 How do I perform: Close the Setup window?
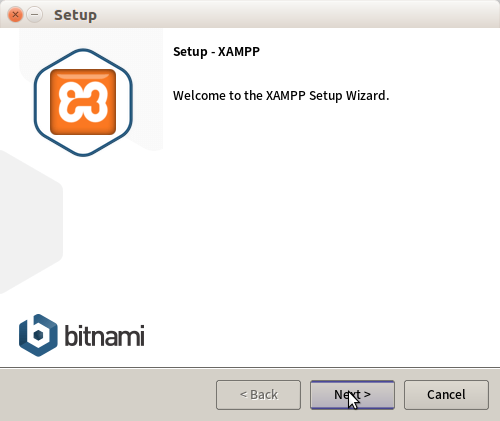15,15
